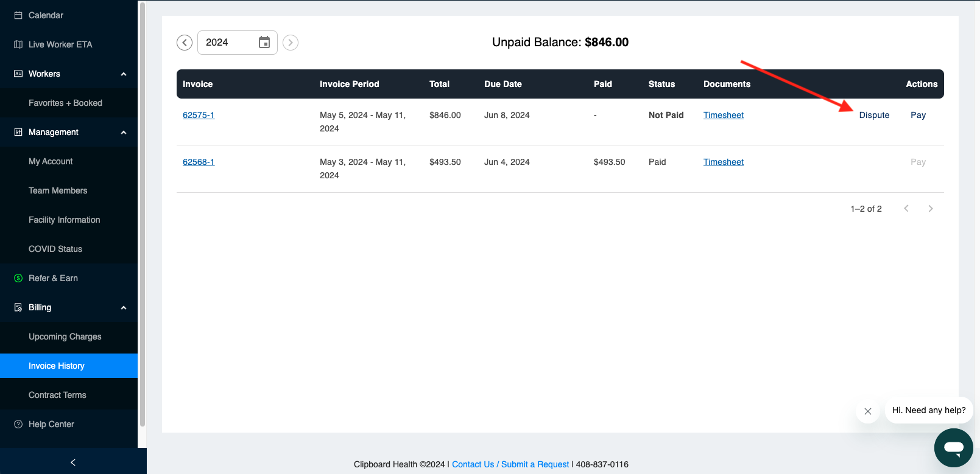Click the sidebar vertical scrollbar

click(x=143, y=213)
